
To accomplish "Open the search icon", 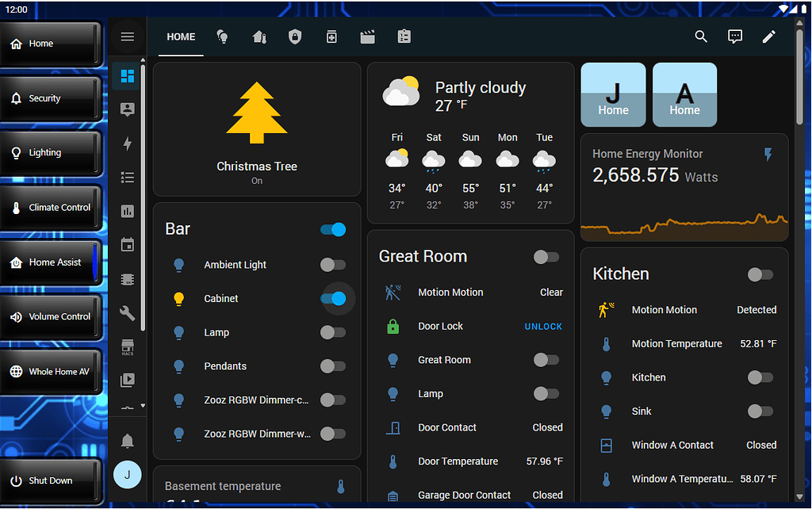I will [x=701, y=36].
